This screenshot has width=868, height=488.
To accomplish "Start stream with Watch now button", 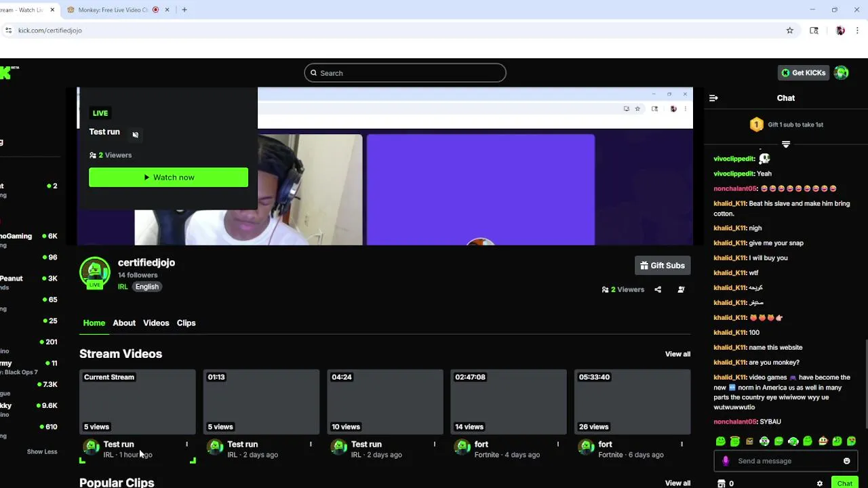I will click(168, 178).
